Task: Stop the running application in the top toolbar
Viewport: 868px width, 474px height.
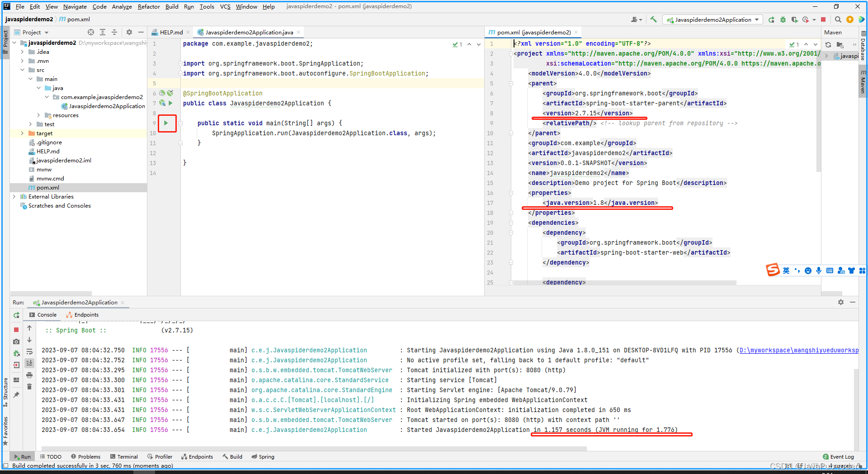Action: tap(823, 19)
